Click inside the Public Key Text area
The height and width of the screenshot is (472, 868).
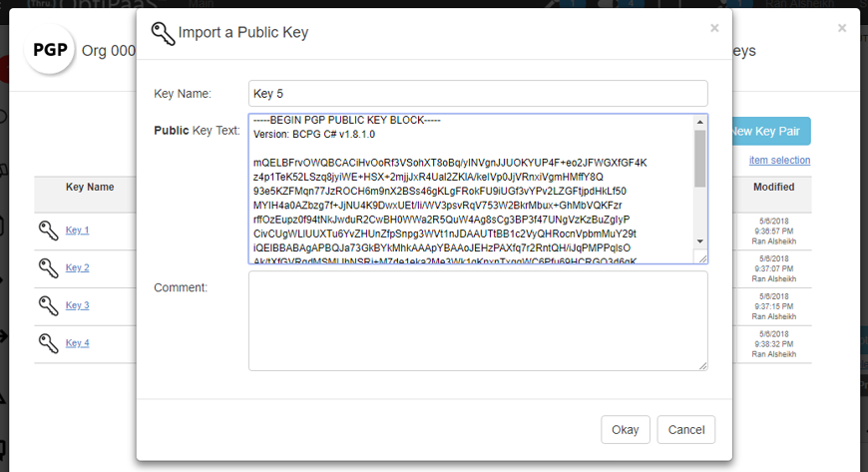tap(469, 190)
